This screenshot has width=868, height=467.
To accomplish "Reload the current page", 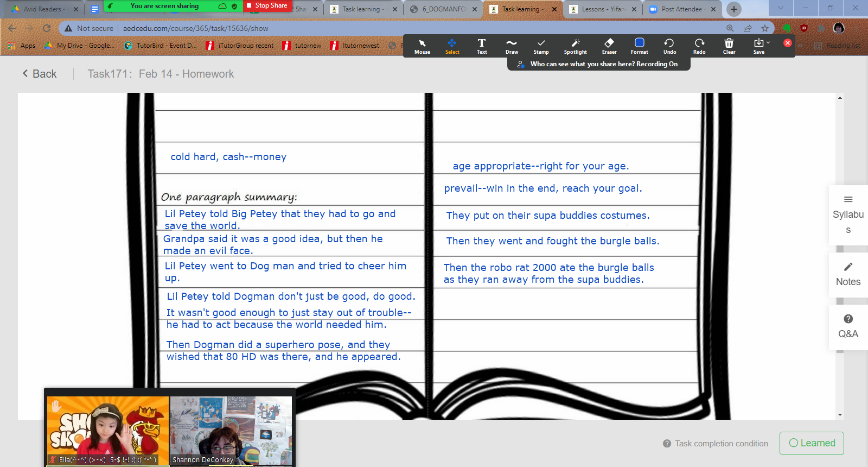I will pos(47,28).
